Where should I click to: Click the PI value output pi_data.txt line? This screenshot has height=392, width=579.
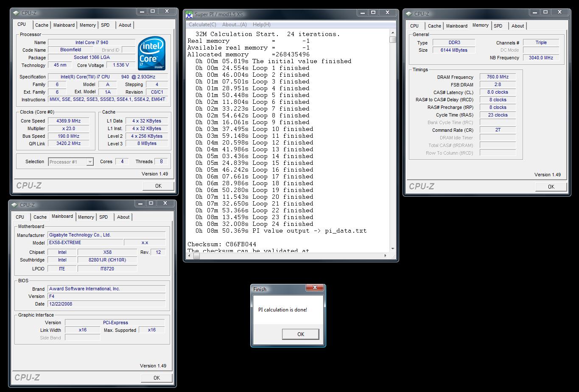[281, 231]
